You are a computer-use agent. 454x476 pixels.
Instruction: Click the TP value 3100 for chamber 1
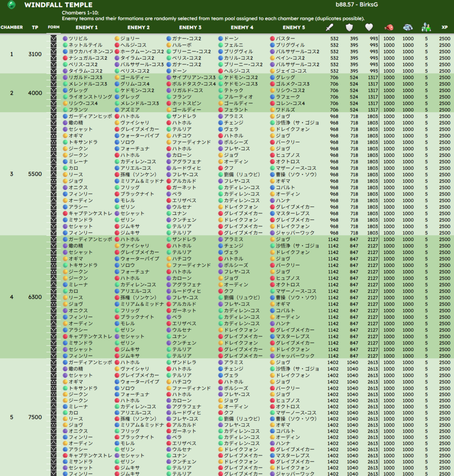tap(35, 54)
